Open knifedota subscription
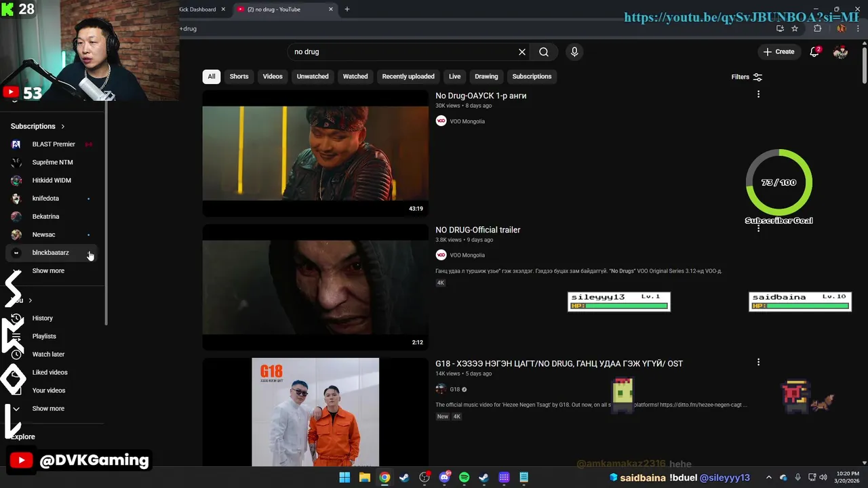The width and height of the screenshot is (868, 488). [51, 199]
